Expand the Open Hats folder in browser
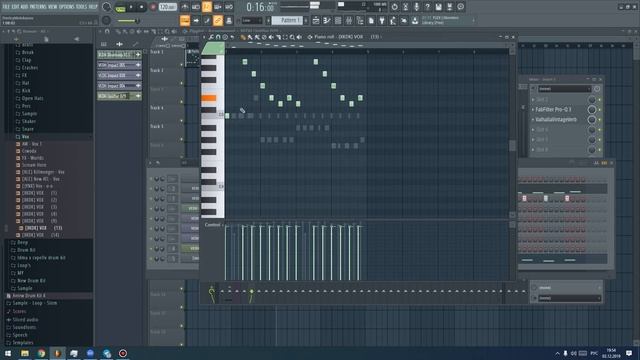The width and height of the screenshot is (640, 360). point(32,98)
